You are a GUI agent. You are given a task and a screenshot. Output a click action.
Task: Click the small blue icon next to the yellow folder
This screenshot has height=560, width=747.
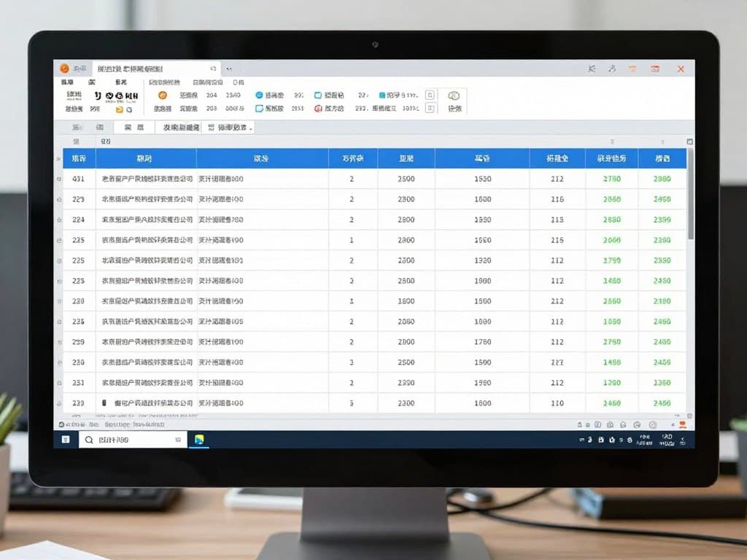click(x=129, y=109)
